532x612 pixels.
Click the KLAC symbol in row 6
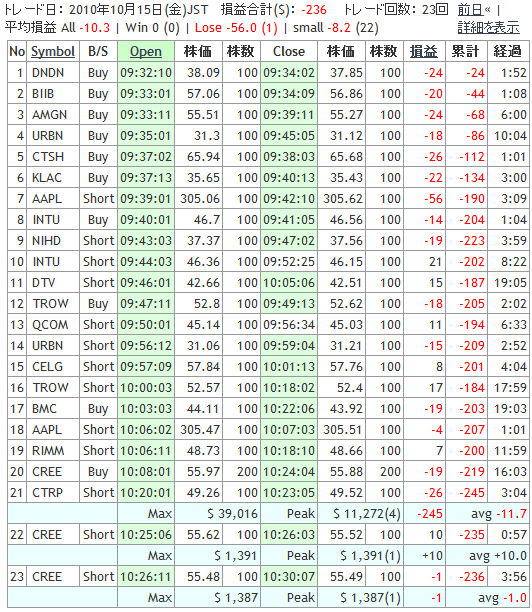point(46,178)
